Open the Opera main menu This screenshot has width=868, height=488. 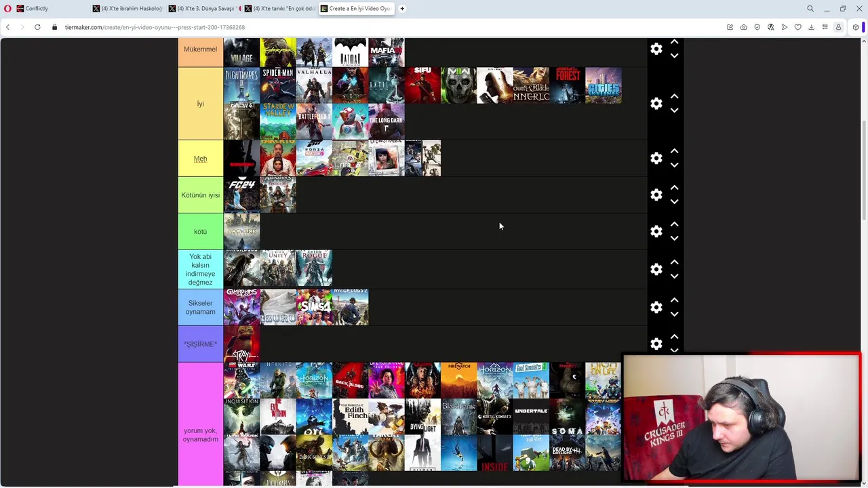coord(7,9)
